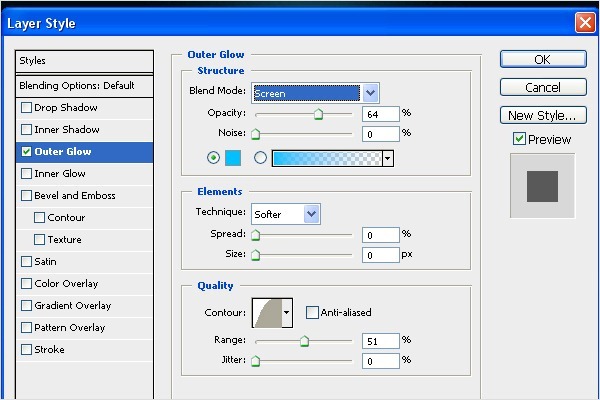This screenshot has height=400, width=600.
Task: Click the cyan glow color swatch
Action: click(234, 158)
